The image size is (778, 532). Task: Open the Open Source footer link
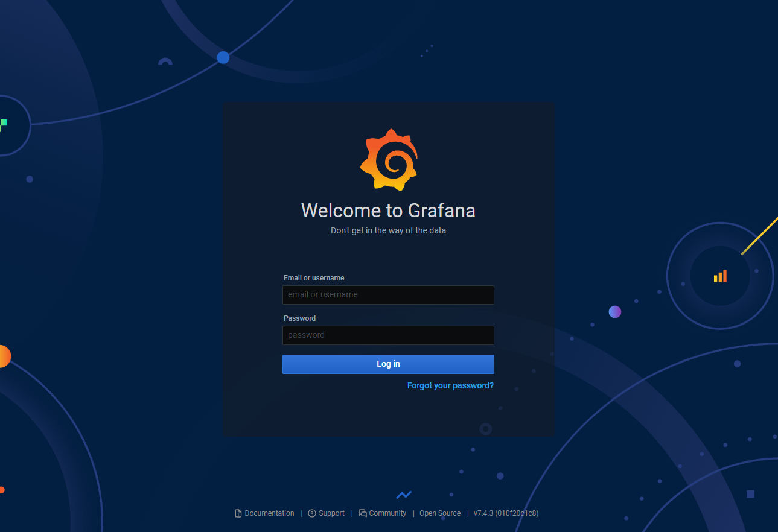point(440,513)
